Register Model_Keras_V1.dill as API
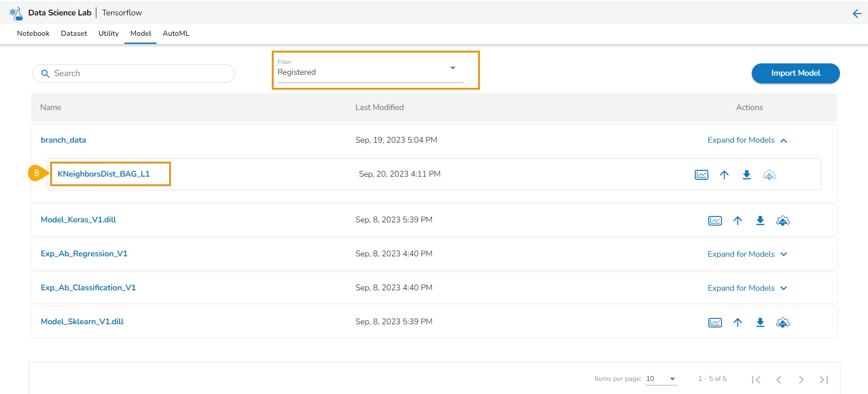The width and height of the screenshot is (868, 394). point(783,221)
